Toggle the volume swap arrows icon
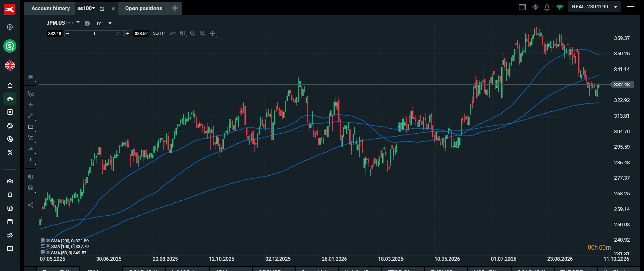 tap(117, 34)
